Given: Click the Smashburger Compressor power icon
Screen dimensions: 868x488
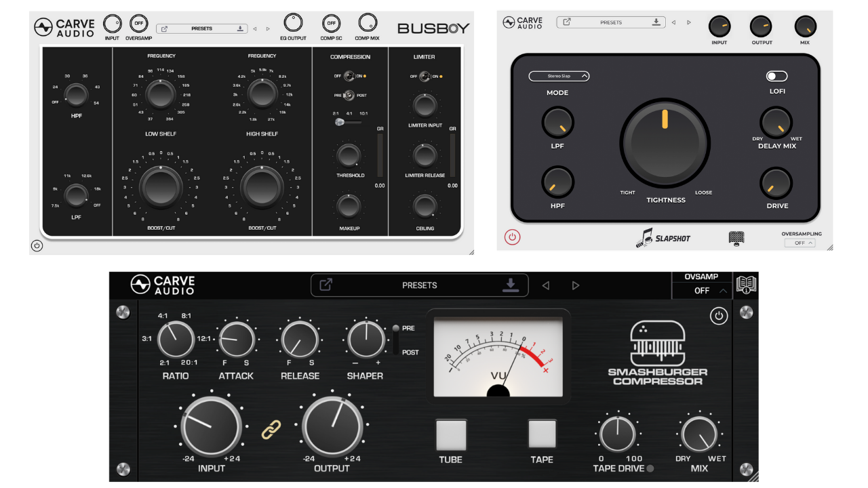Looking at the screenshot, I should 718,316.
